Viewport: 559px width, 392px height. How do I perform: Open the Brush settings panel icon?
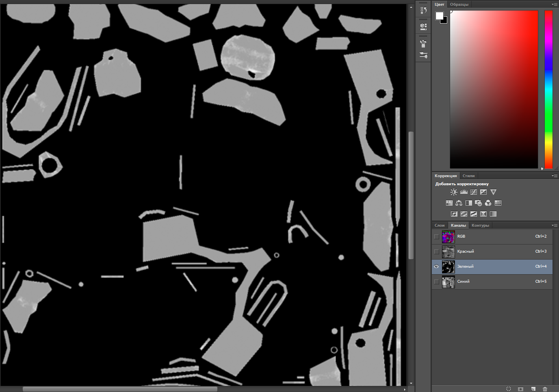[423, 55]
